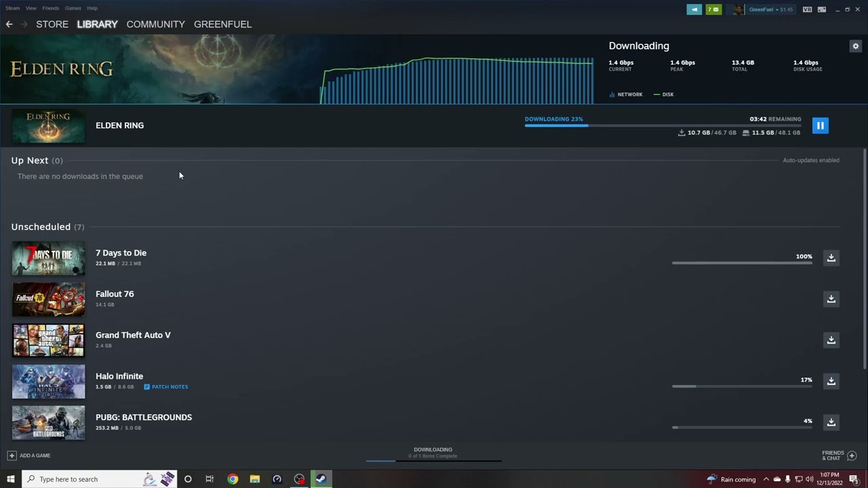868x488 pixels.
Task: Enter SteamVR mode via VR icon
Action: pos(807,9)
